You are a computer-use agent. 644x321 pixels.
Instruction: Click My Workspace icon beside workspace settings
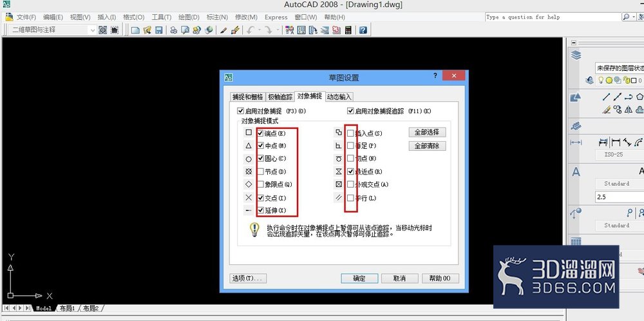point(115,30)
